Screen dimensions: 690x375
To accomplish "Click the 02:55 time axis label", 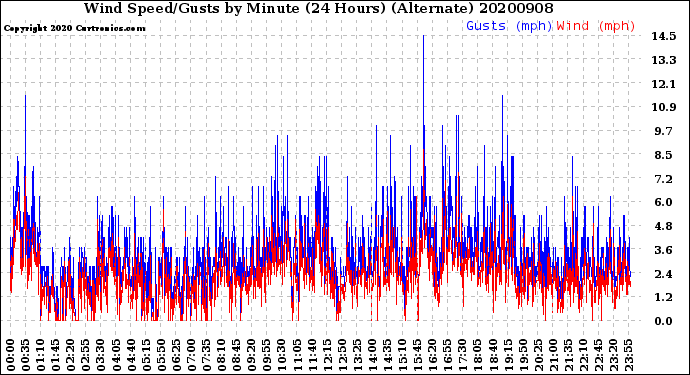I will [x=86, y=355].
